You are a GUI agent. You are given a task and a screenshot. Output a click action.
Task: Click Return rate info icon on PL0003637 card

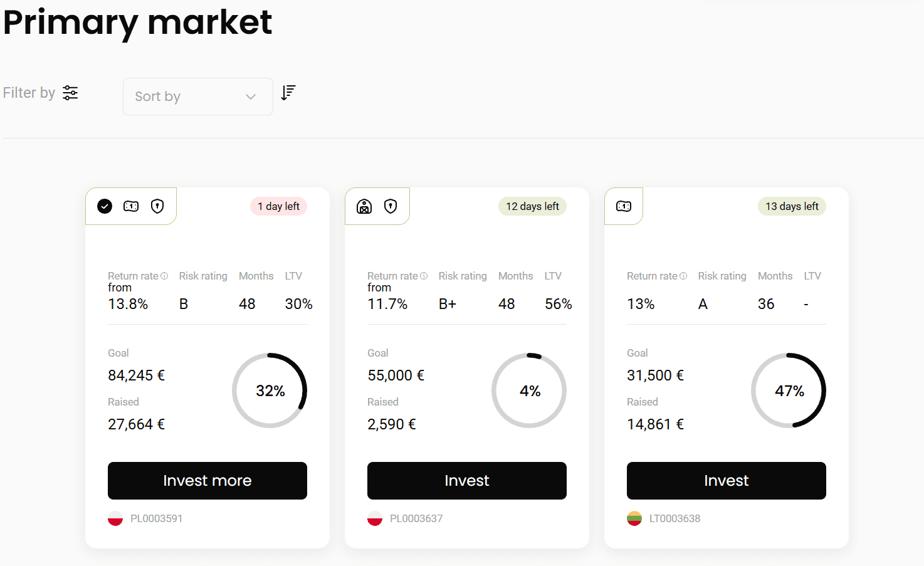[424, 276]
